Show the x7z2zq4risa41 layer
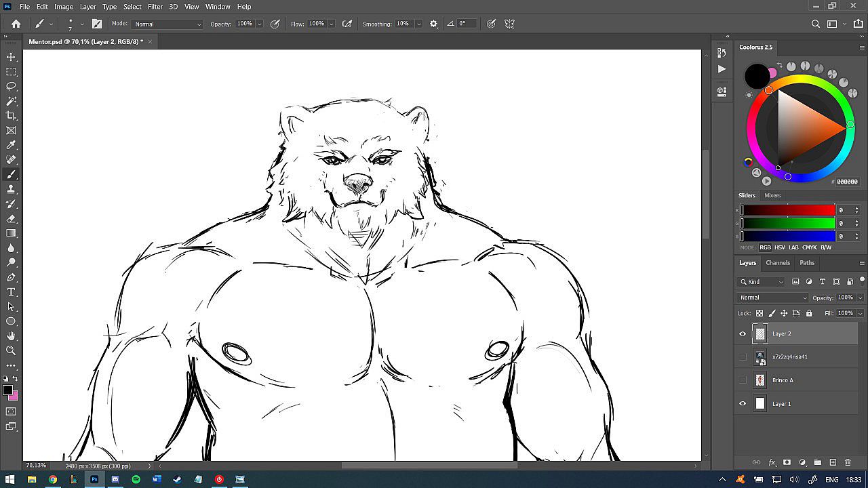The image size is (868, 488). (743, 357)
